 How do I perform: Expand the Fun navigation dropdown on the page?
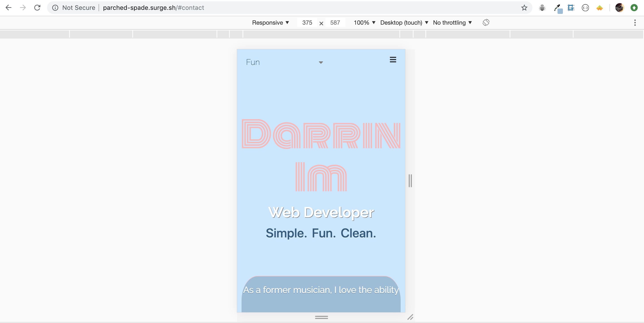click(321, 62)
